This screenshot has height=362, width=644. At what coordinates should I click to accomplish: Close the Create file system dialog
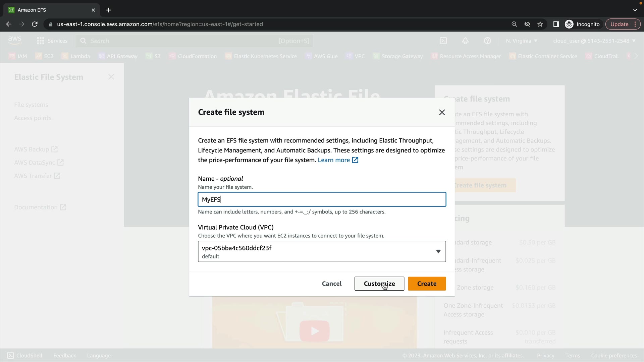tap(442, 112)
